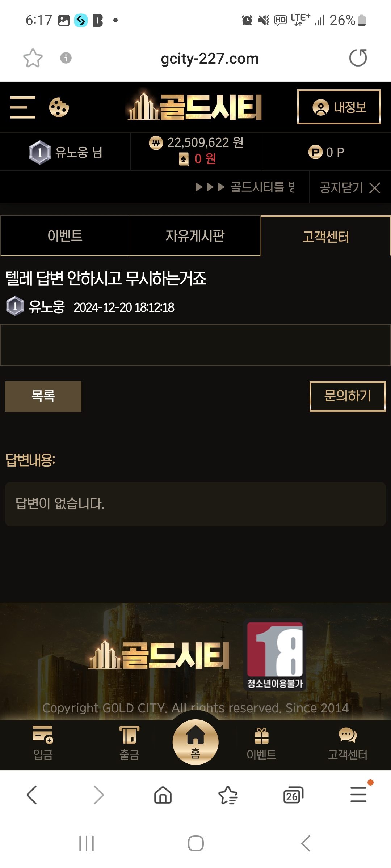Go to 홈 round home button

(x=195, y=742)
